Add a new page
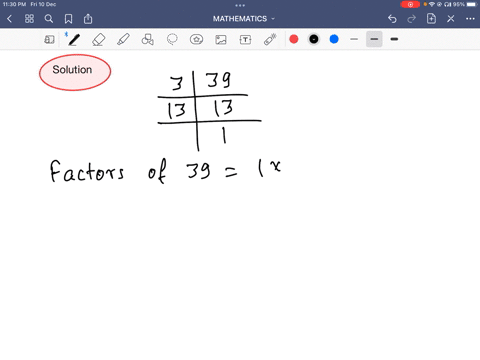Viewport: 480px width, 360px height. (431, 19)
